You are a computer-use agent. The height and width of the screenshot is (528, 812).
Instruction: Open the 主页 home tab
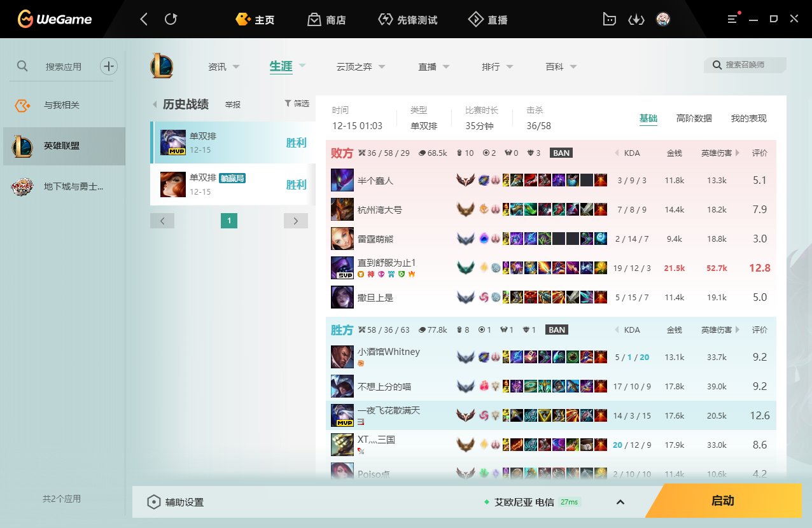click(255, 20)
